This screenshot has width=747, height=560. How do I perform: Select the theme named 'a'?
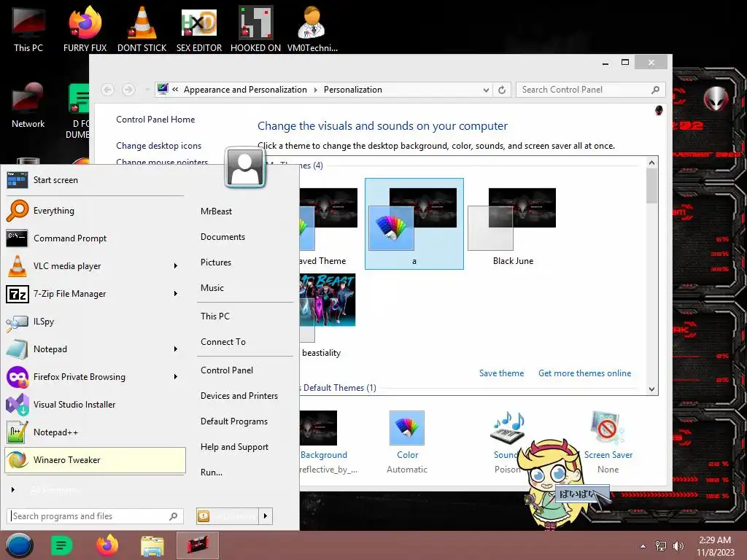[414, 224]
